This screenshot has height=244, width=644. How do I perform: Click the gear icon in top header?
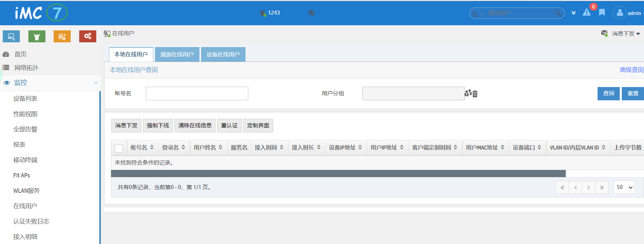point(311,13)
